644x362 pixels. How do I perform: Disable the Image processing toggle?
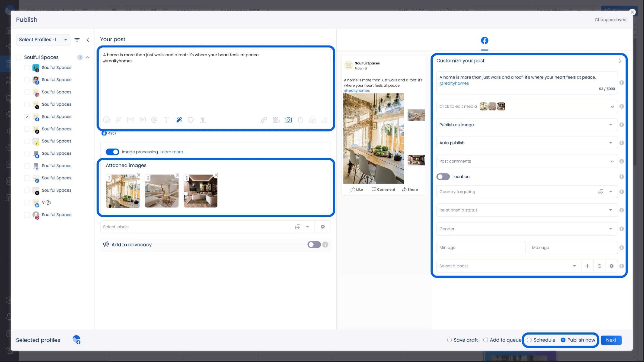point(112,152)
